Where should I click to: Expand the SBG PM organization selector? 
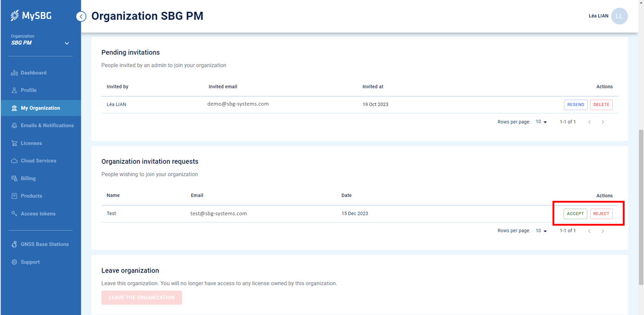[67, 43]
